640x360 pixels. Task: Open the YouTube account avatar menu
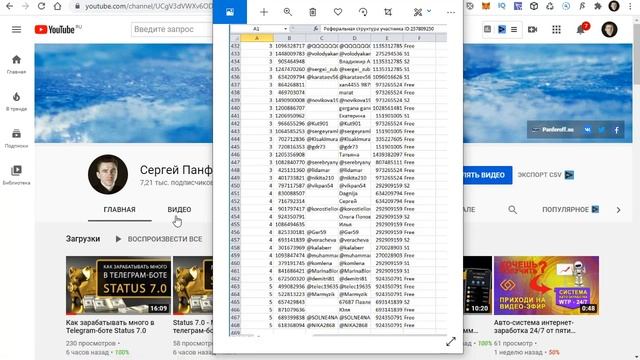pyautogui.click(x=609, y=29)
